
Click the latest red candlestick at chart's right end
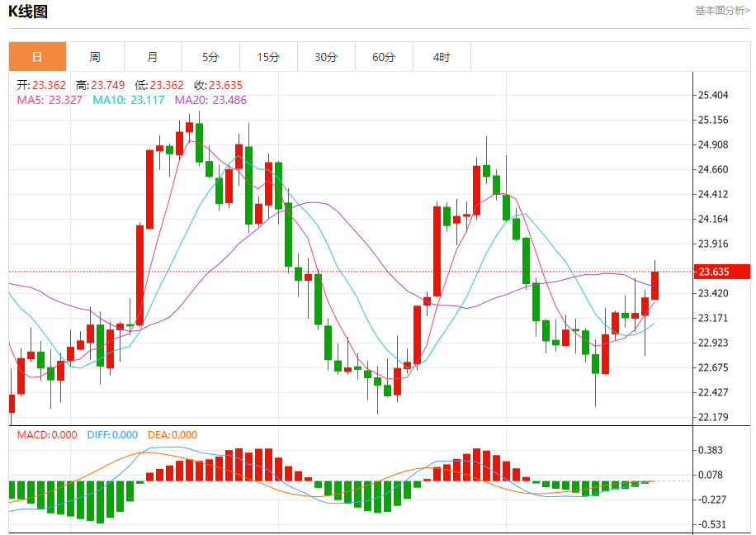point(654,285)
